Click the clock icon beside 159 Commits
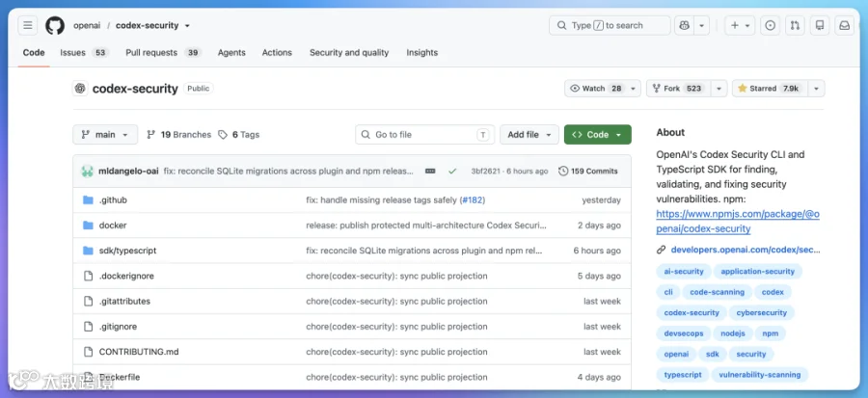 tap(563, 171)
